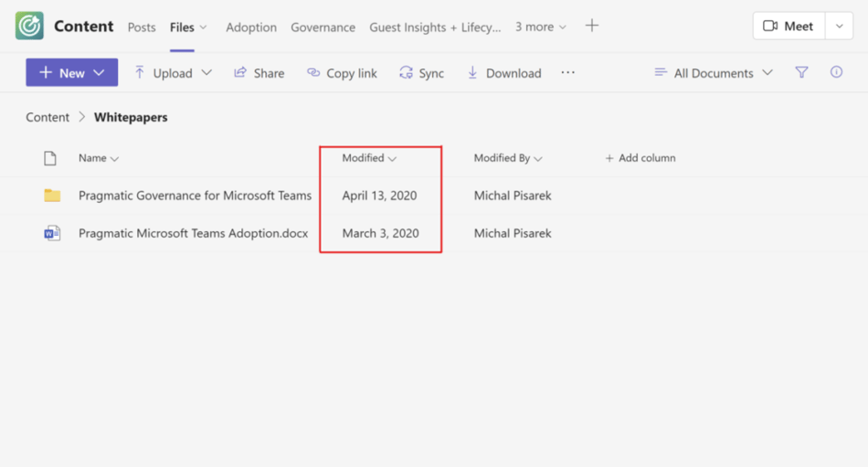The image size is (868, 467).
Task: Switch to the Adoption tab
Action: point(251,27)
